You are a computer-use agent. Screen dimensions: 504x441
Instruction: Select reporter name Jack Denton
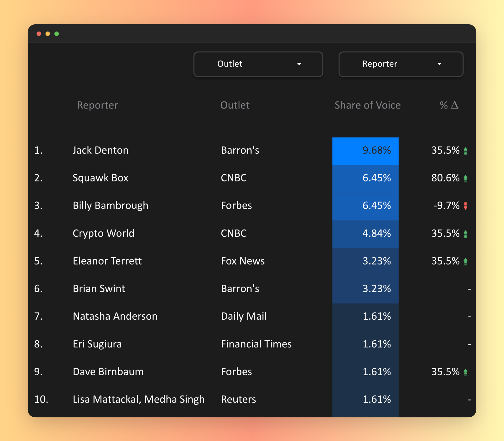point(100,150)
